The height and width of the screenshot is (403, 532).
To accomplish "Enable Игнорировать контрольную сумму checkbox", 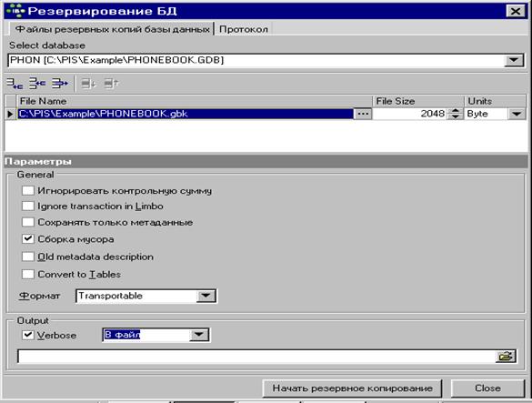I will (x=28, y=190).
